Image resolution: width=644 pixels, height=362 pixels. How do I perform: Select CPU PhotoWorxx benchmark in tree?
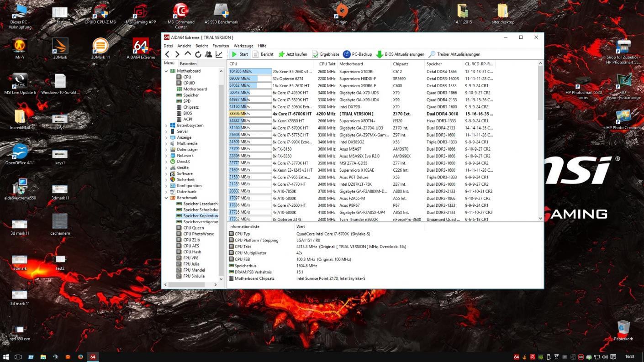click(x=198, y=234)
